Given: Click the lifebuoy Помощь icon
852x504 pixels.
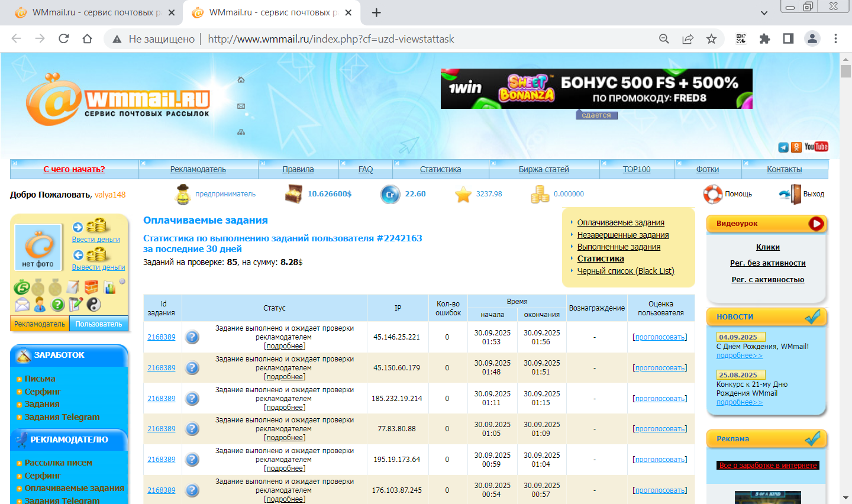Looking at the screenshot, I should point(712,194).
